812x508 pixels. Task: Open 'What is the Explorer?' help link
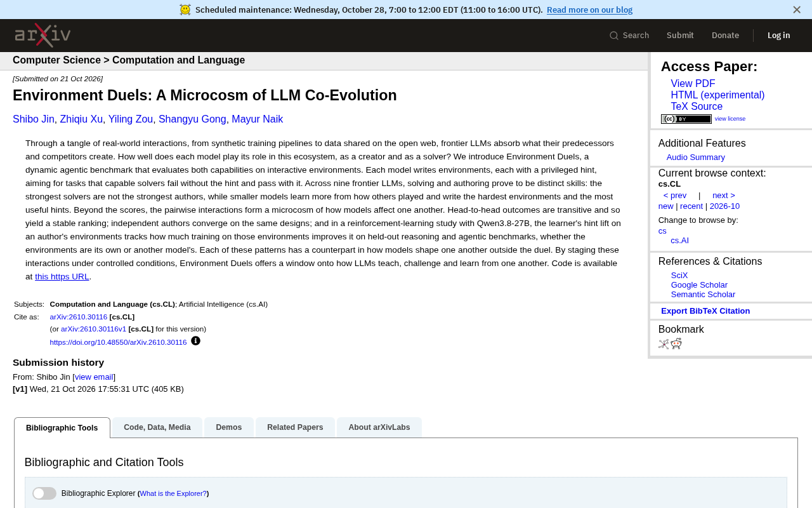click(173, 493)
